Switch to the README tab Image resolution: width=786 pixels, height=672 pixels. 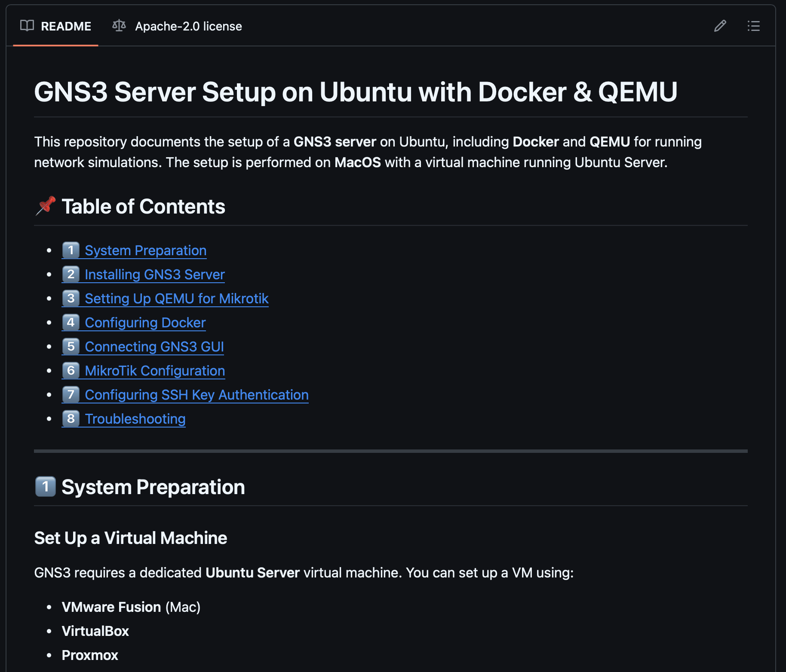[56, 26]
